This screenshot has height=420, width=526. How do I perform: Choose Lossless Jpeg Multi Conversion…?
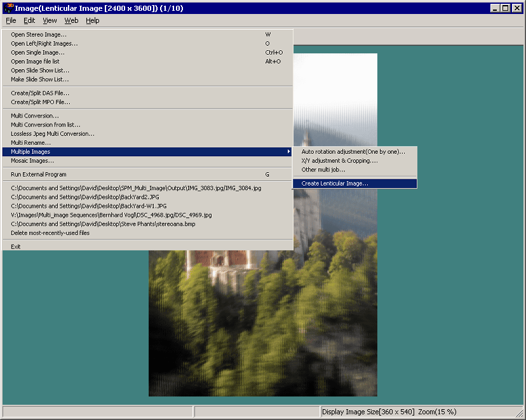(147, 134)
